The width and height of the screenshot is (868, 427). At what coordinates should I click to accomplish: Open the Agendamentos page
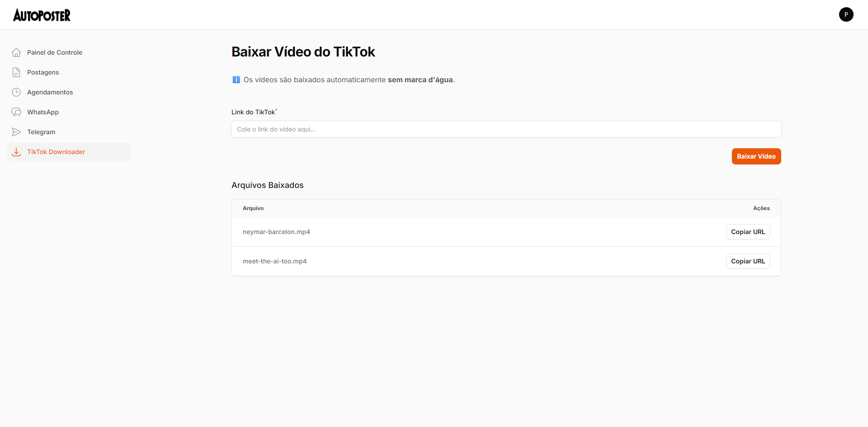[x=50, y=92]
